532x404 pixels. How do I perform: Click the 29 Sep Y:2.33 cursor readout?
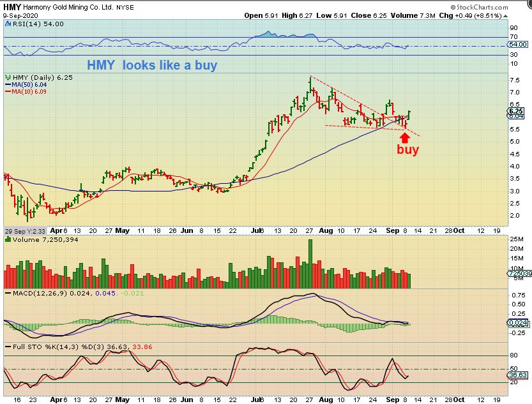25,231
